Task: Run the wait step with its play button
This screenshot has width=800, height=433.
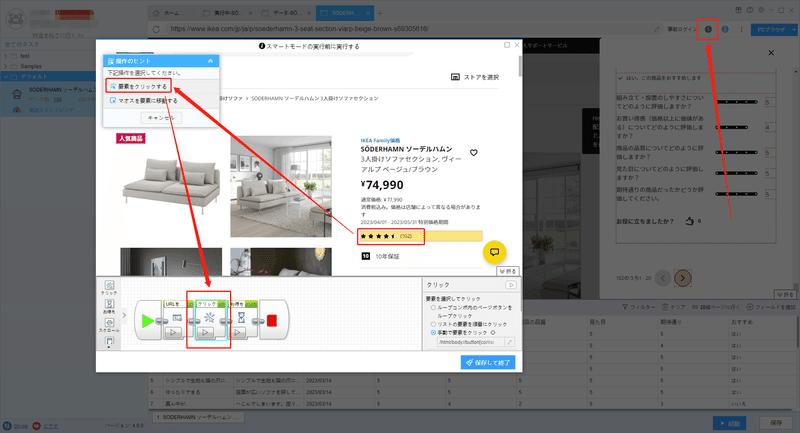Action: [x=238, y=333]
